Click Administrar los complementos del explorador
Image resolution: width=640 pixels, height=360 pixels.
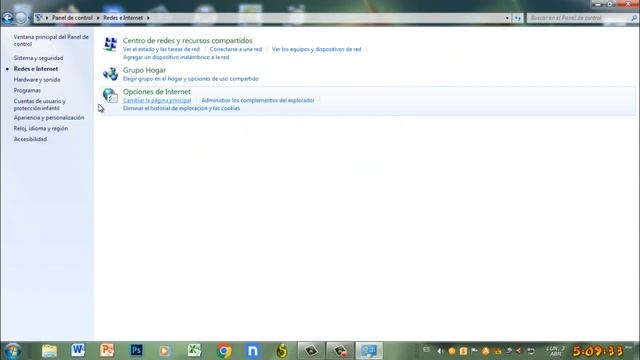pyautogui.click(x=258, y=100)
